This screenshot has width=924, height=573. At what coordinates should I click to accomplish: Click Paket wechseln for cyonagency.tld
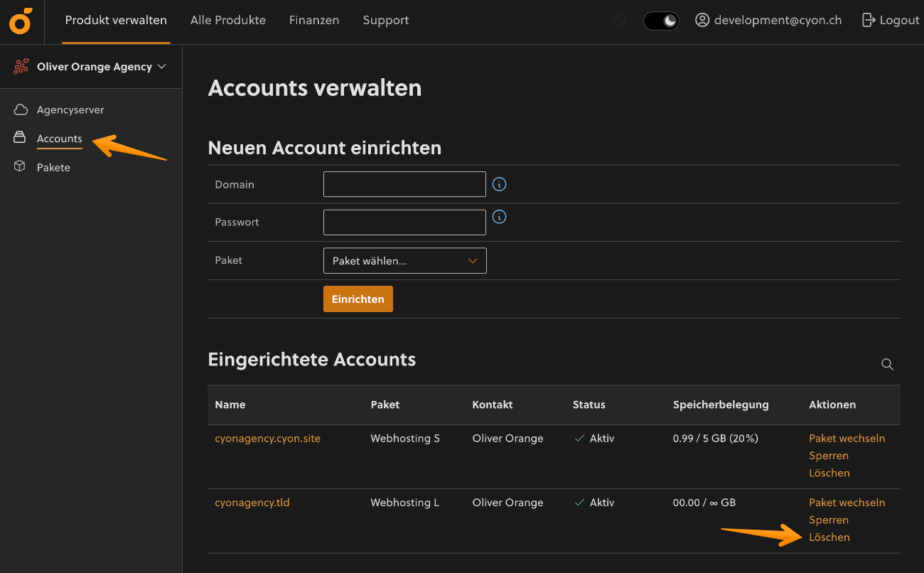[x=847, y=502]
